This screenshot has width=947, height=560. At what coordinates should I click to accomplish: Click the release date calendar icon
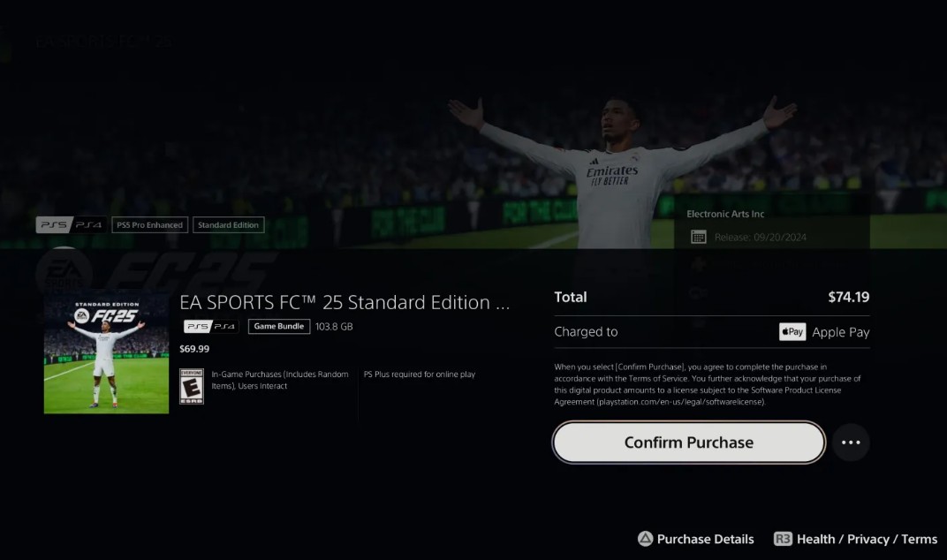698,237
